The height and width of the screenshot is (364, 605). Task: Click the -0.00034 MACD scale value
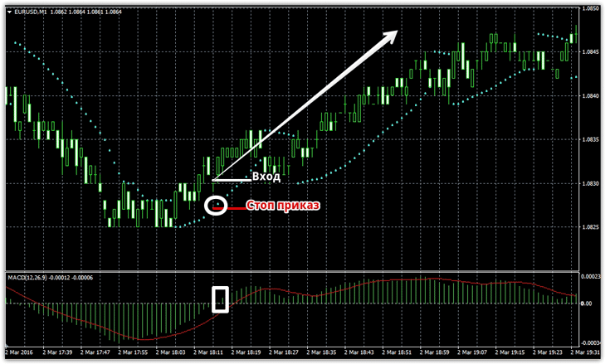click(x=590, y=342)
